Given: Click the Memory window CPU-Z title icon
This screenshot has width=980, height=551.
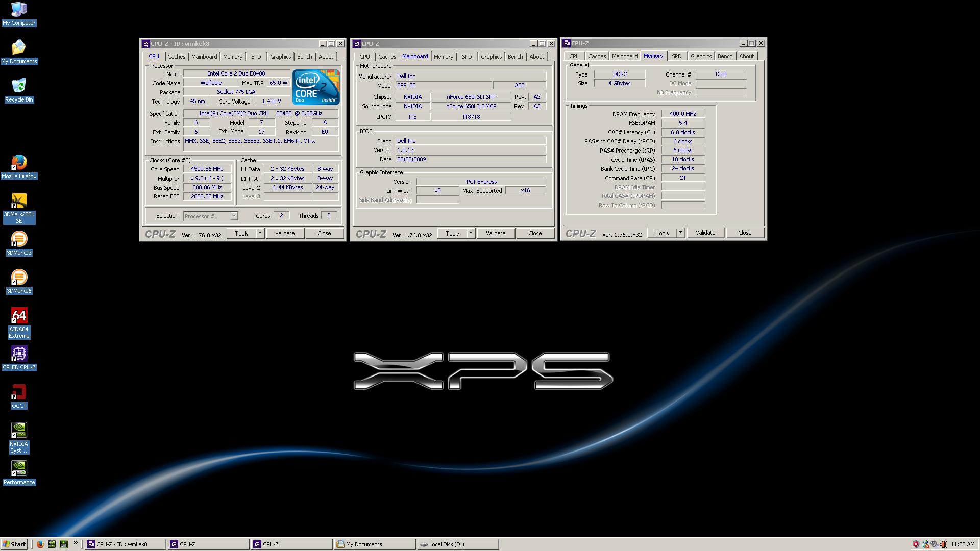Looking at the screenshot, I should (567, 43).
